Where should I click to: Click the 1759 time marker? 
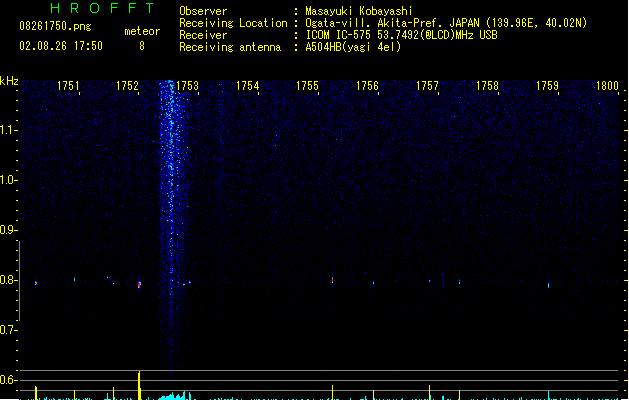click(x=548, y=86)
